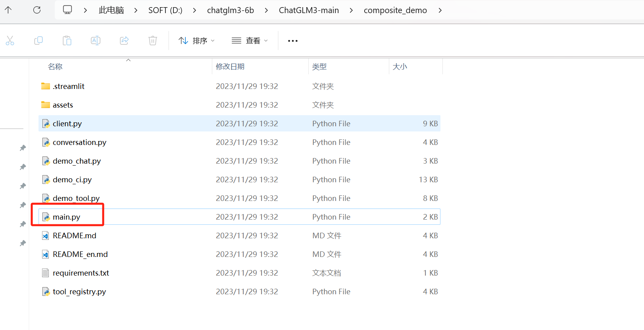
Task: Open the three-dots more options menu
Action: point(293,41)
